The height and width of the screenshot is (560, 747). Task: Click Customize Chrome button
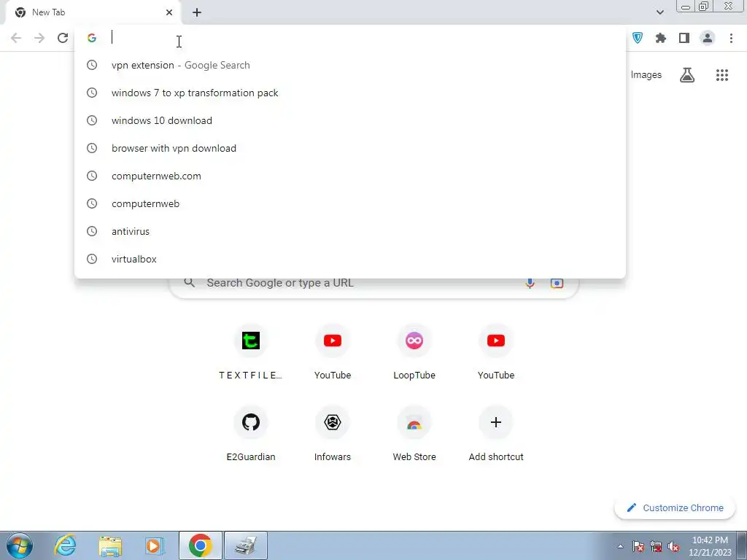click(x=675, y=508)
